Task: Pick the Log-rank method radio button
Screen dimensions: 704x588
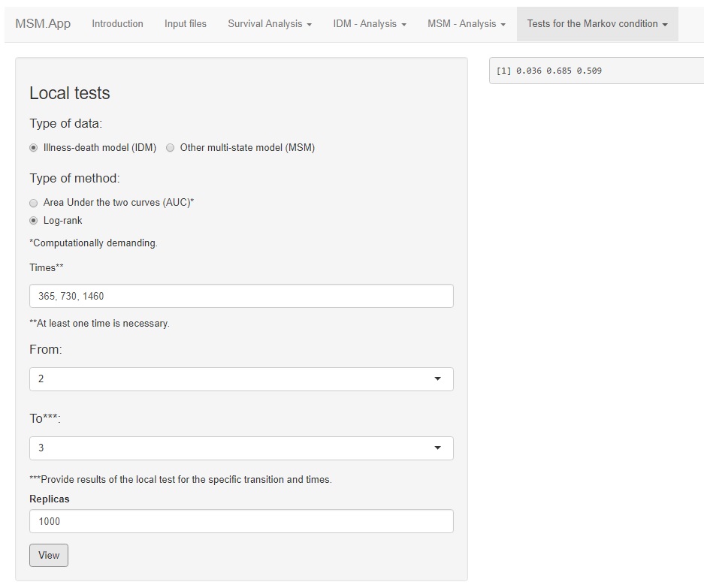Action: point(34,221)
